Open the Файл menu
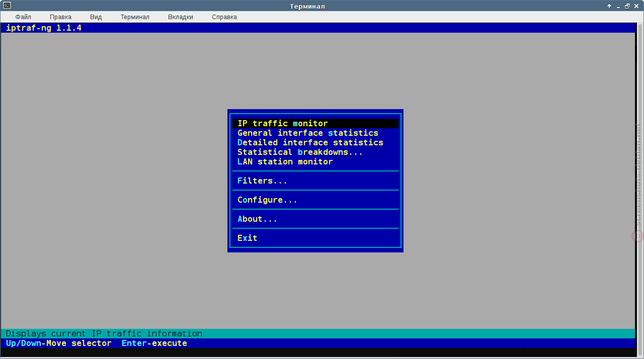This screenshot has height=359, width=644. (23, 17)
